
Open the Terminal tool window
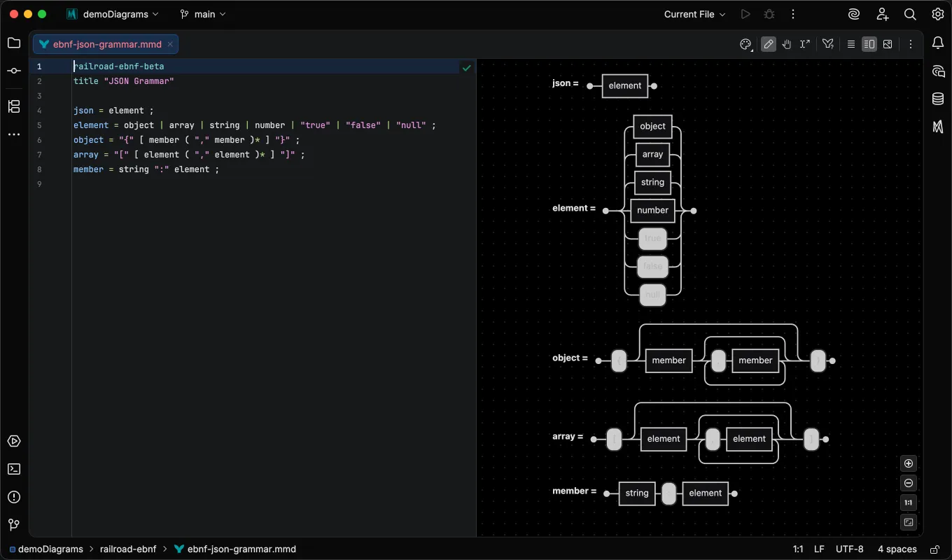click(14, 469)
